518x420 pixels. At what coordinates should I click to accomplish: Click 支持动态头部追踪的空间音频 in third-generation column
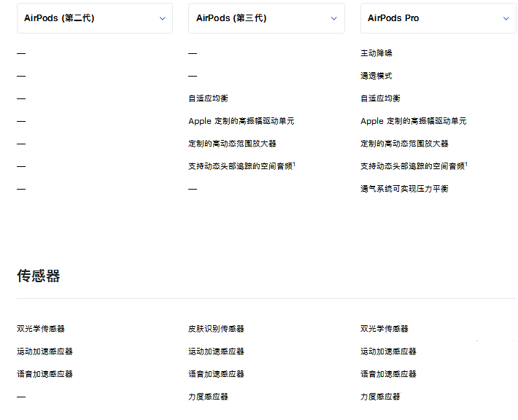[241, 166]
